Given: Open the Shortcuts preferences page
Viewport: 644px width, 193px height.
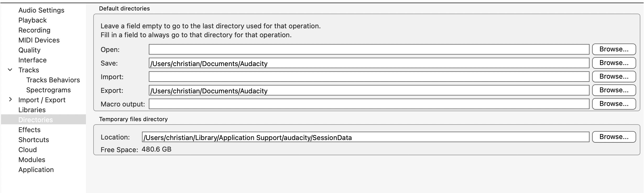Looking at the screenshot, I should [34, 140].
